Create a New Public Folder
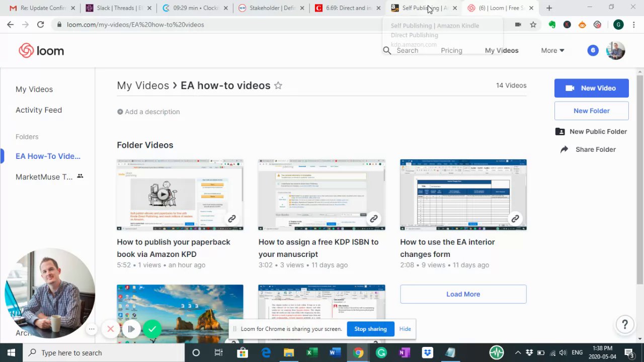Viewport: 644px width, 362px height. 591,131
